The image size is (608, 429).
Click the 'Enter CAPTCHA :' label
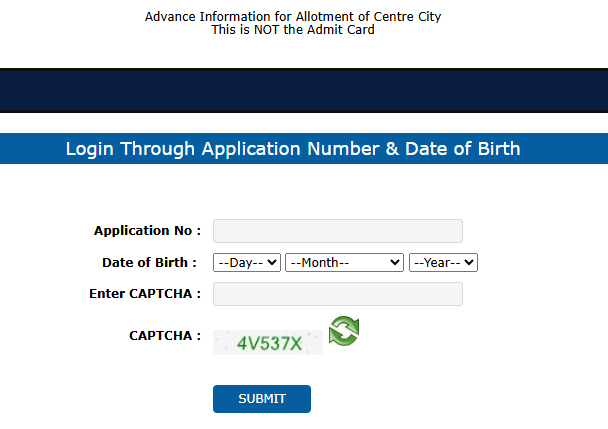[x=145, y=294]
